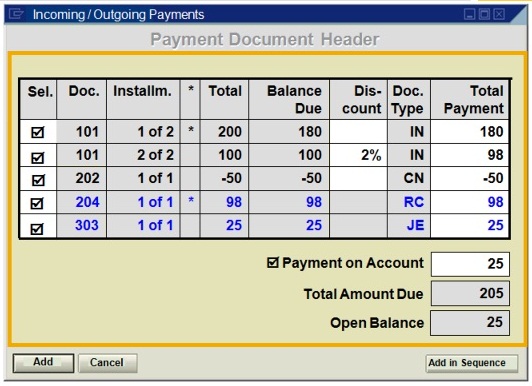Viewport: 532px width, 386px height.
Task: Click the RC document type cell
Action: pos(409,202)
